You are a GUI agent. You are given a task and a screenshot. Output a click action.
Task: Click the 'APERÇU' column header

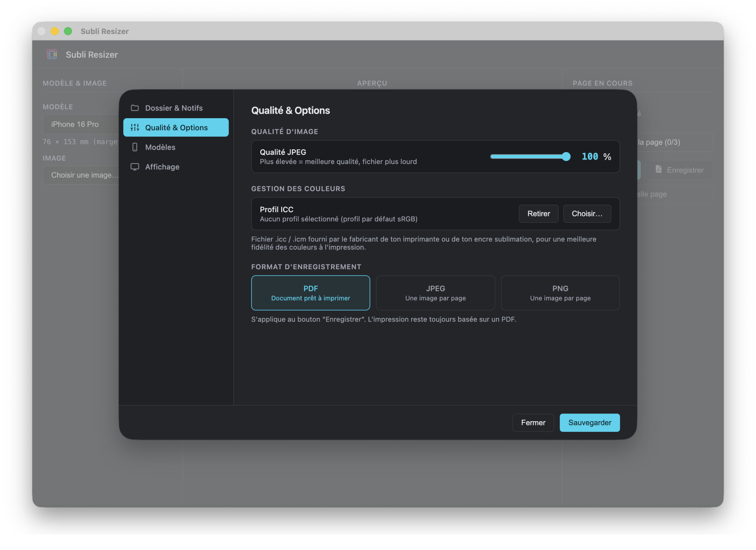click(372, 83)
